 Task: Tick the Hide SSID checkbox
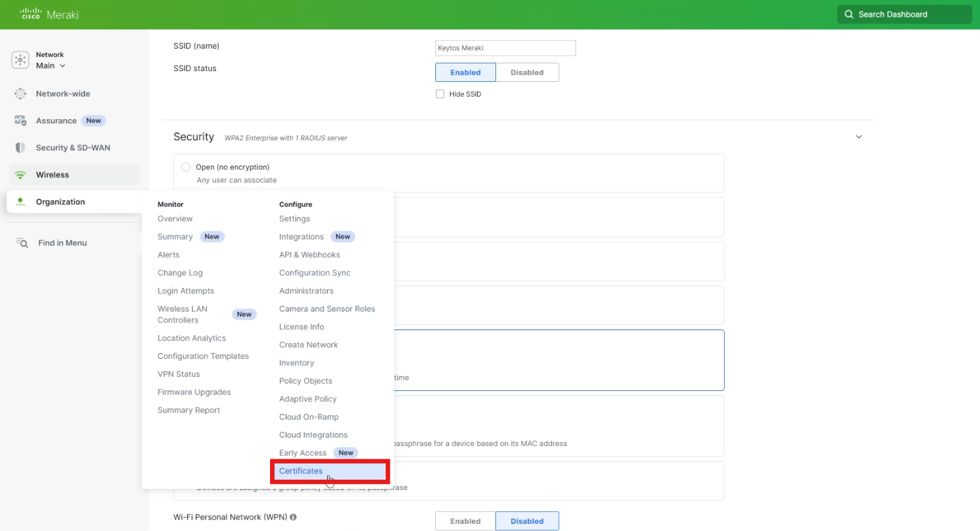[x=440, y=94]
